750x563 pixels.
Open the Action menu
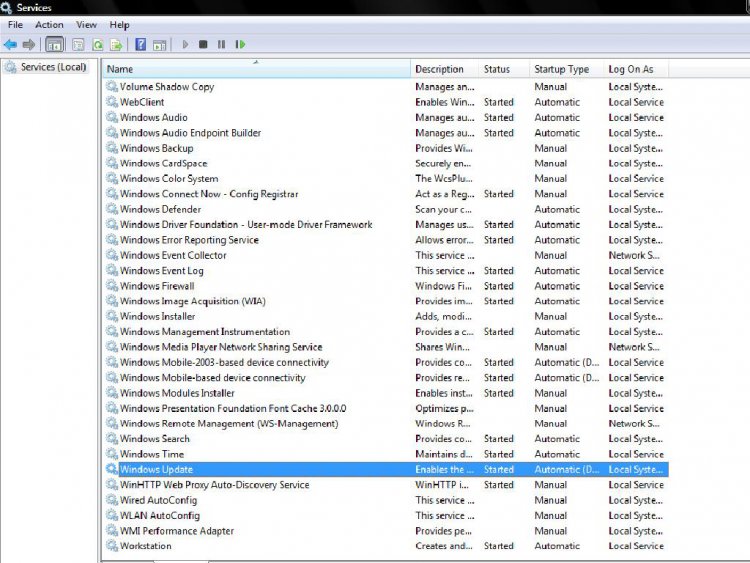[x=49, y=24]
